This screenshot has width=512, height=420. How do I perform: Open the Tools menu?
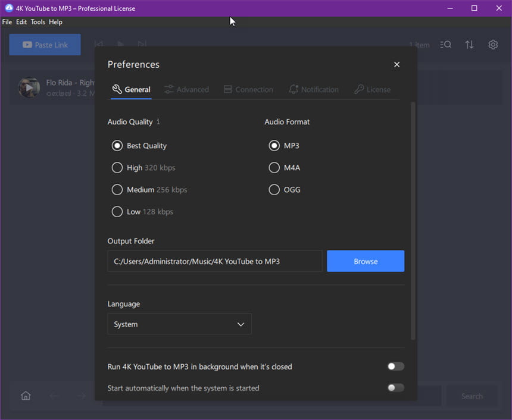(38, 22)
